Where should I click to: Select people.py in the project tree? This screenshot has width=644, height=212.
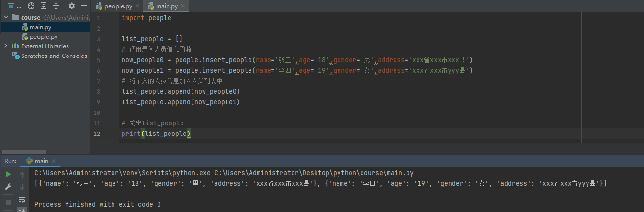(44, 37)
